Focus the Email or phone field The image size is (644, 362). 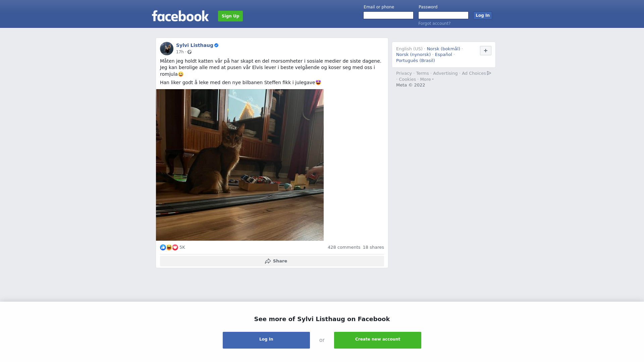pos(388,15)
